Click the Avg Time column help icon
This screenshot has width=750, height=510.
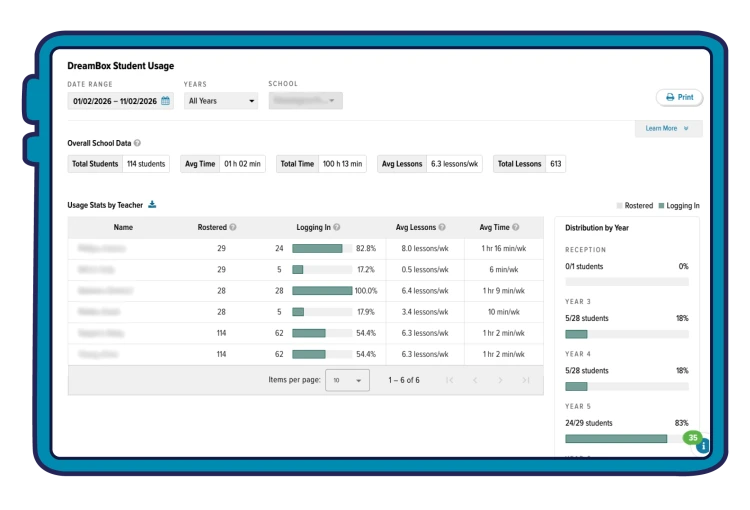coord(516,227)
